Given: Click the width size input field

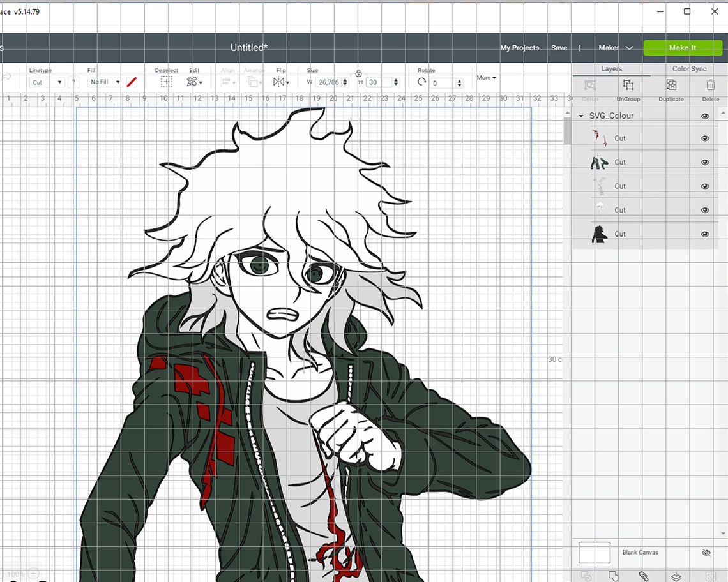Looking at the screenshot, I should click(x=329, y=82).
